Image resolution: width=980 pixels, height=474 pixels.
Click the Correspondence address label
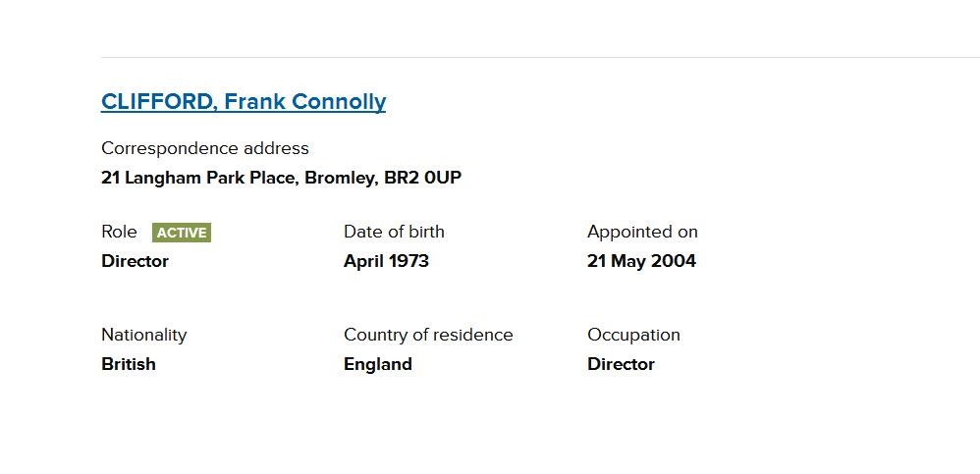tap(205, 148)
